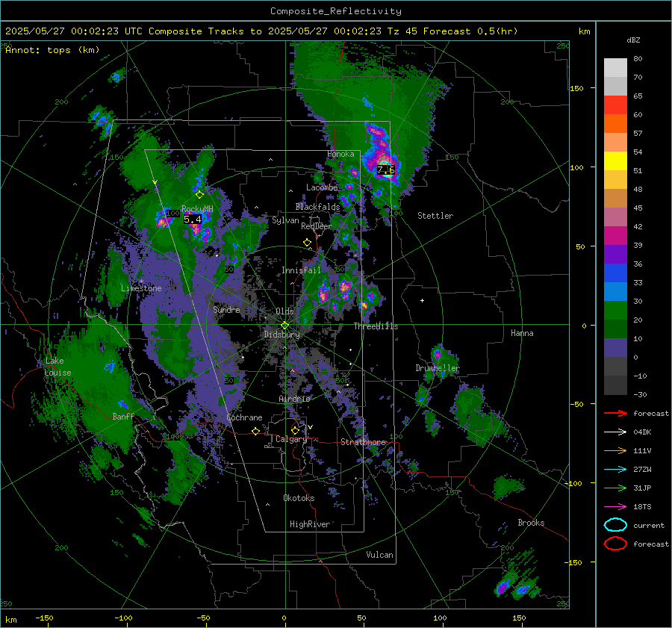Viewport: 672px width, 628px height.
Task: Click the storm top label 5.4
Action: point(193,220)
